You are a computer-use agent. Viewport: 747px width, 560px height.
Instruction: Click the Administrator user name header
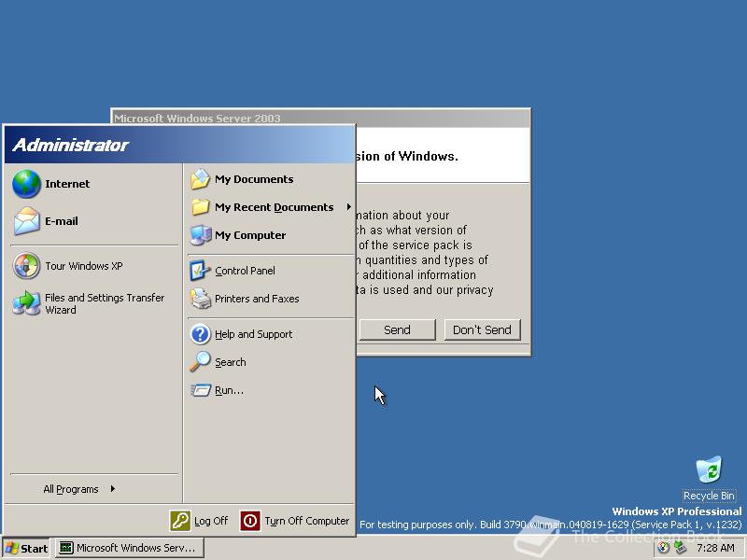[x=71, y=146]
